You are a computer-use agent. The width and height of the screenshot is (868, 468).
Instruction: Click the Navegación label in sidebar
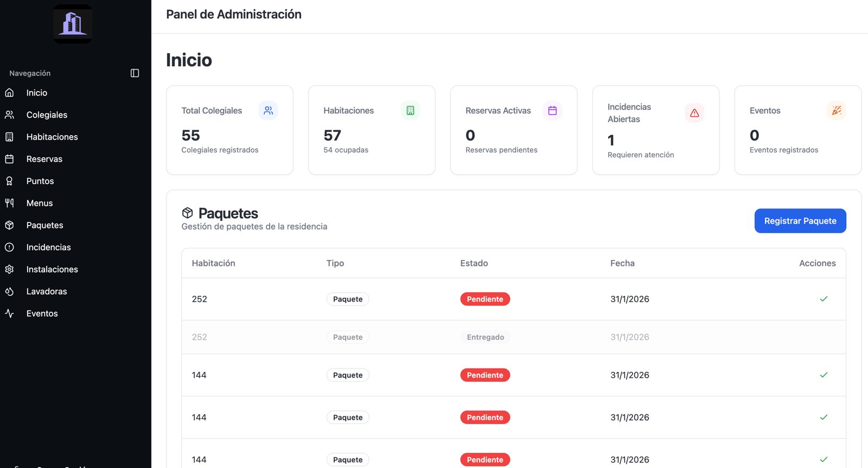coord(30,73)
